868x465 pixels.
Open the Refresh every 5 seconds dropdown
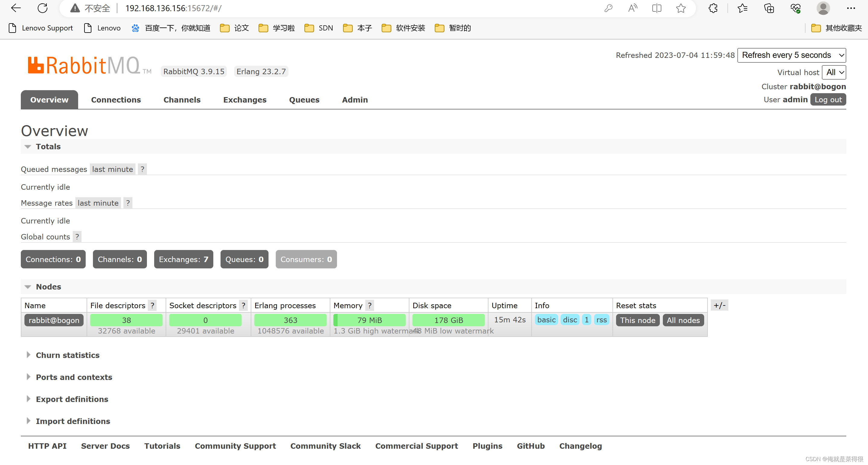[791, 55]
